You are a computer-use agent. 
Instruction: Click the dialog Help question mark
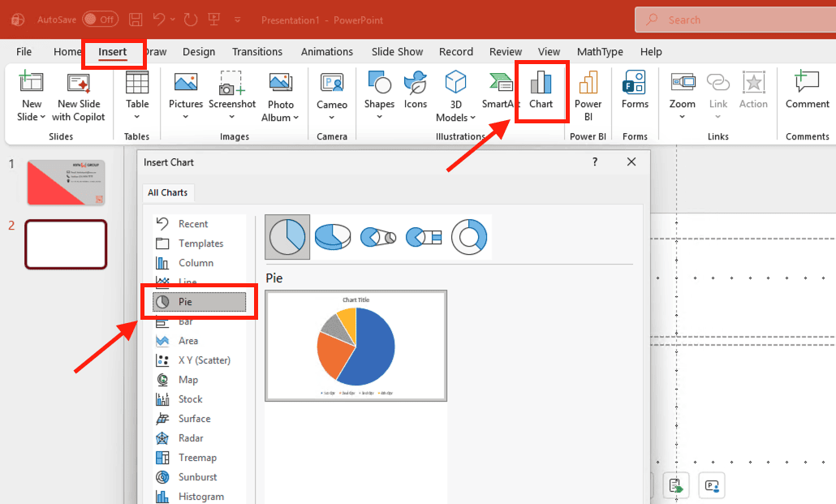pyautogui.click(x=594, y=162)
